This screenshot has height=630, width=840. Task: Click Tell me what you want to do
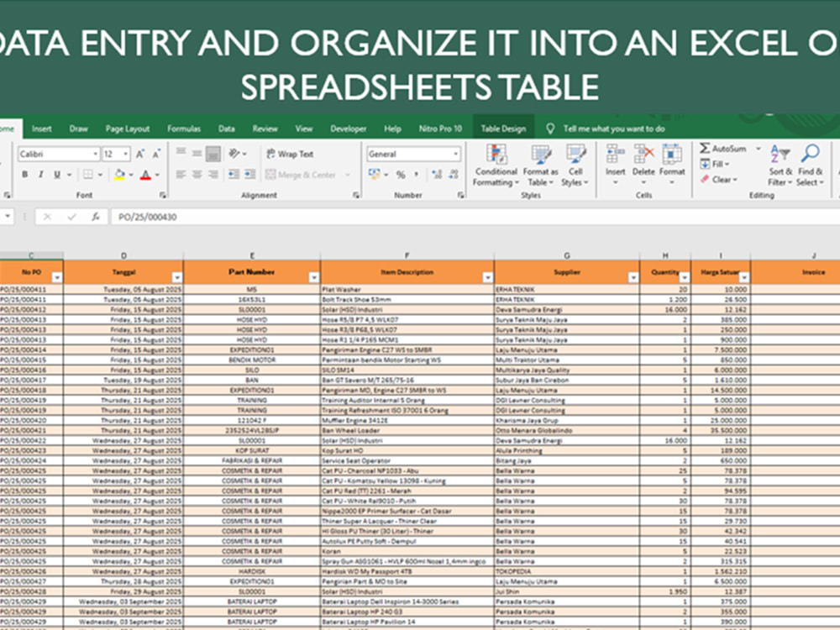pos(613,129)
